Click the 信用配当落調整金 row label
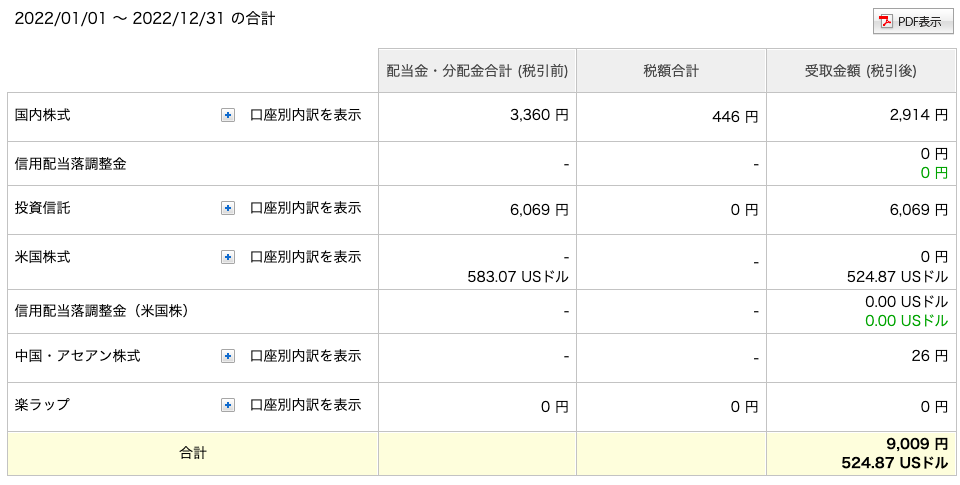This screenshot has width=960, height=485. (70, 164)
